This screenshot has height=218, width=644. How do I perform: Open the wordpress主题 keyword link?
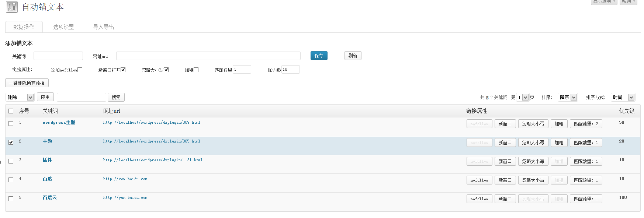coord(59,122)
